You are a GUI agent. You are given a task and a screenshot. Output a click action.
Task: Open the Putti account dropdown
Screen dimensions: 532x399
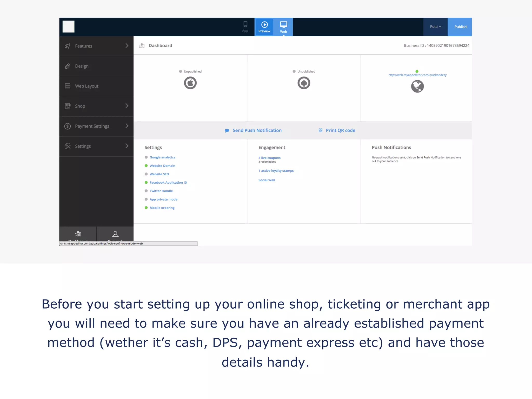tap(435, 27)
